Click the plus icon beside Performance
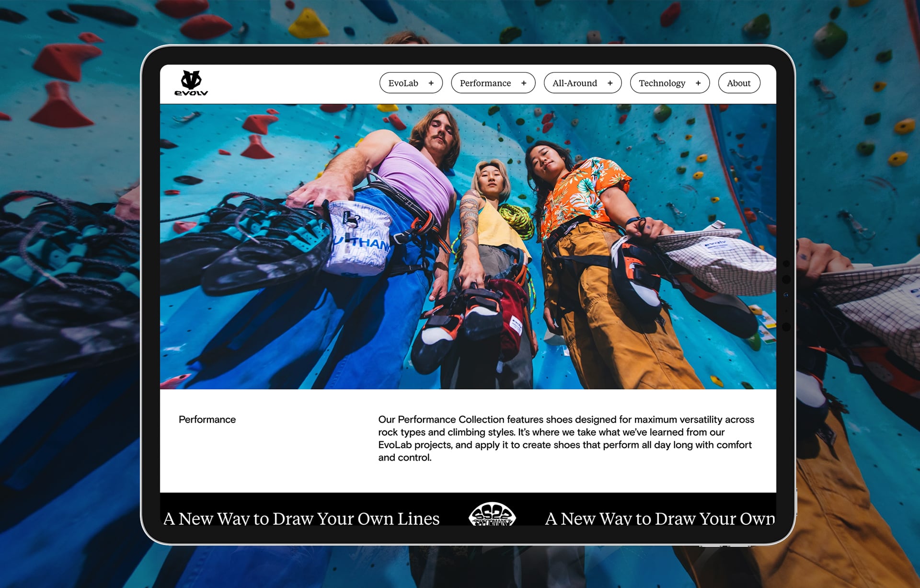920x588 pixels. 524,83
